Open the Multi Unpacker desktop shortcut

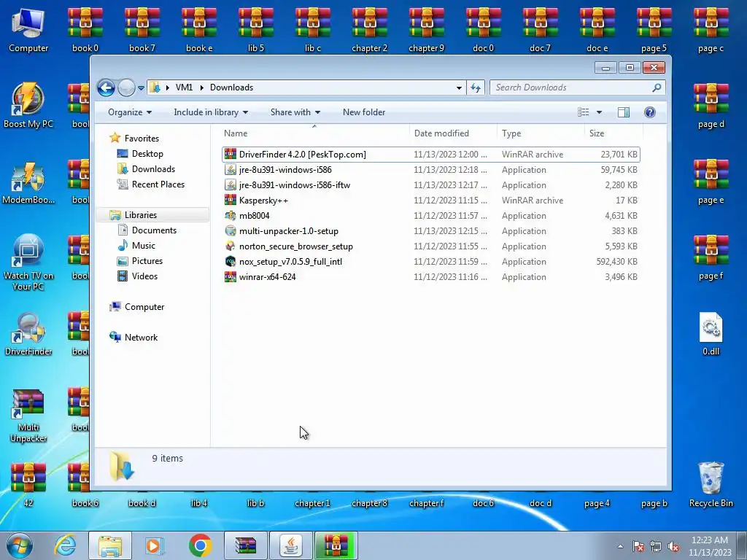click(x=28, y=416)
